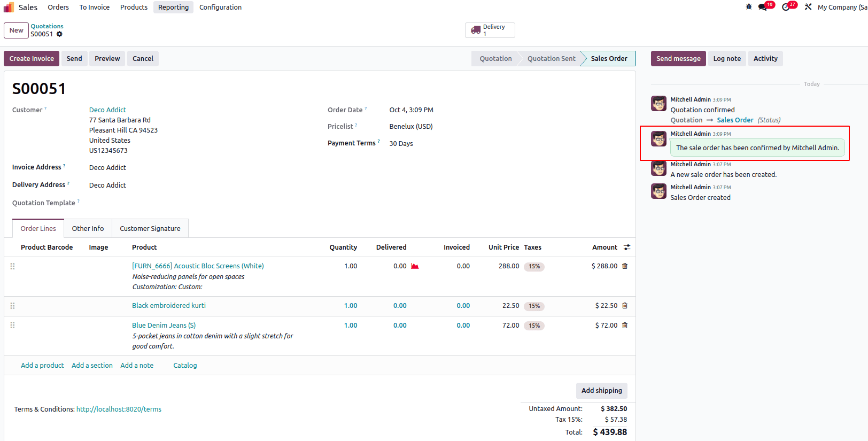This screenshot has width=868, height=441.
Task: Open the column settings toggle beside Amount
Action: click(x=627, y=247)
